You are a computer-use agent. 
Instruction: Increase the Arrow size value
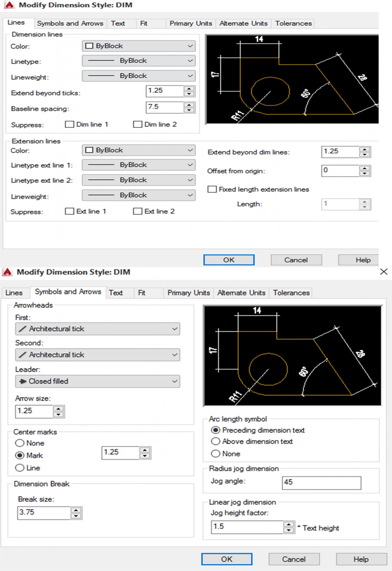(x=58, y=409)
